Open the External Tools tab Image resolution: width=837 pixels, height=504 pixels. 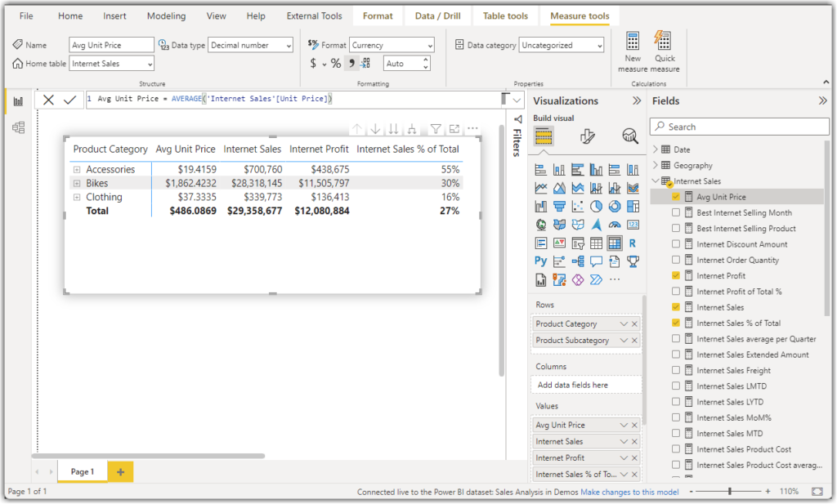pos(315,16)
